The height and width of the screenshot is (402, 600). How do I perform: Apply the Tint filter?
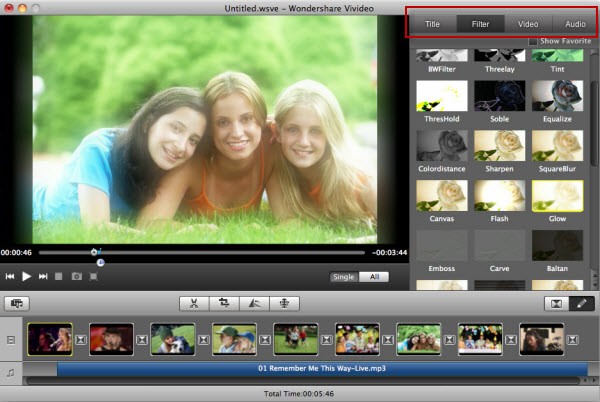(x=557, y=55)
